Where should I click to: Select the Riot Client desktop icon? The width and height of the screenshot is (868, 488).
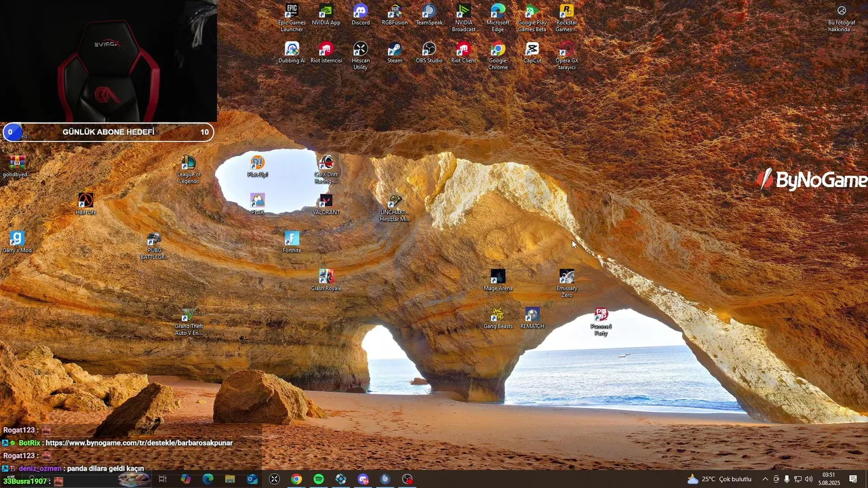click(464, 53)
